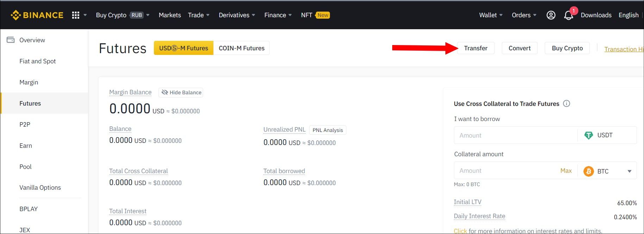This screenshot has width=644, height=234.
Task: Click Daily Interest Rate label
Action: pos(480,216)
